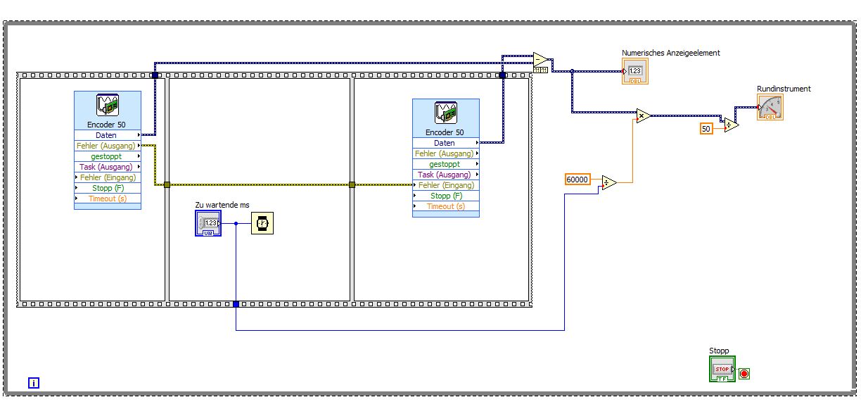Click the Zu wartende ms label
Viewport: 868px width, 409px height.
pyautogui.click(x=222, y=205)
